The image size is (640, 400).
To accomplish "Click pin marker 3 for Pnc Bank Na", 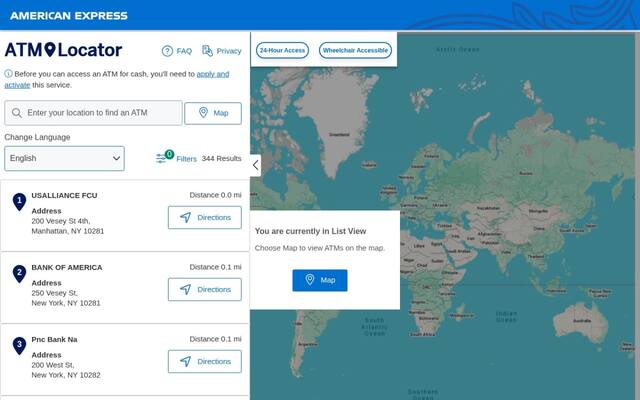I will (19, 346).
